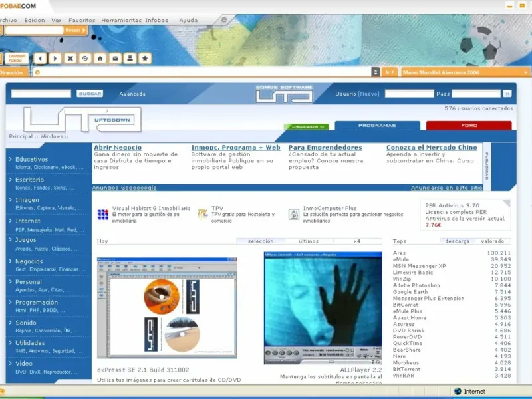Expand the Escritorio category

tap(29, 180)
